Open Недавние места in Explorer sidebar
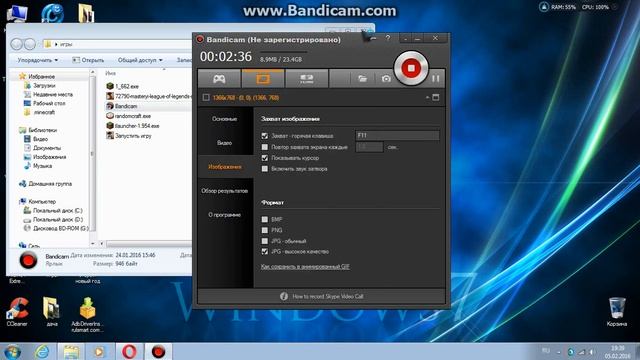 point(53,94)
